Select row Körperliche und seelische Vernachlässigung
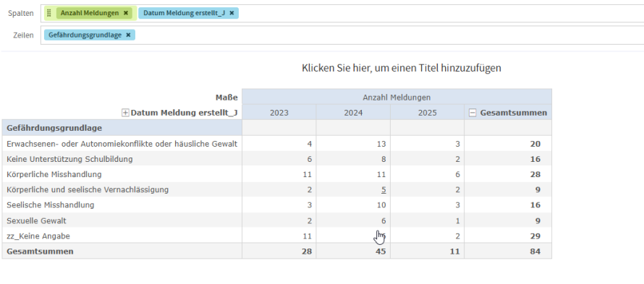 pos(122,189)
